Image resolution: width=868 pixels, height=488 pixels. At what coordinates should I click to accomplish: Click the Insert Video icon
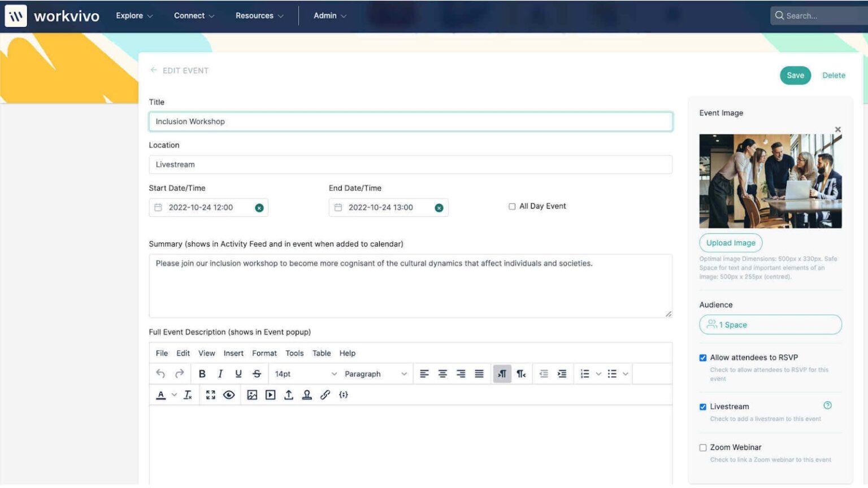[271, 395]
